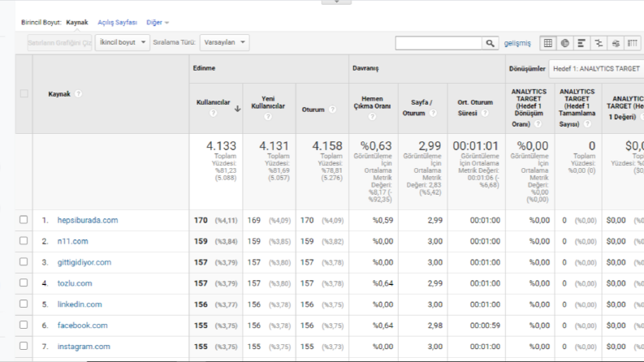
Task: Click help icon next to Tamamlama Sayısı
Action: point(587,124)
